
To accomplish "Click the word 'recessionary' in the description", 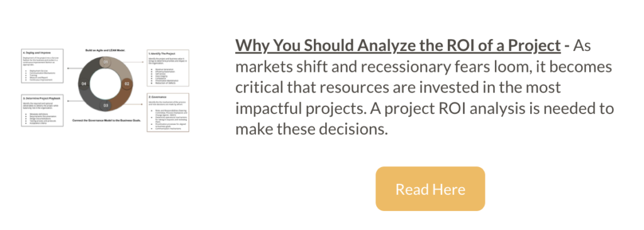I will coord(377,67).
